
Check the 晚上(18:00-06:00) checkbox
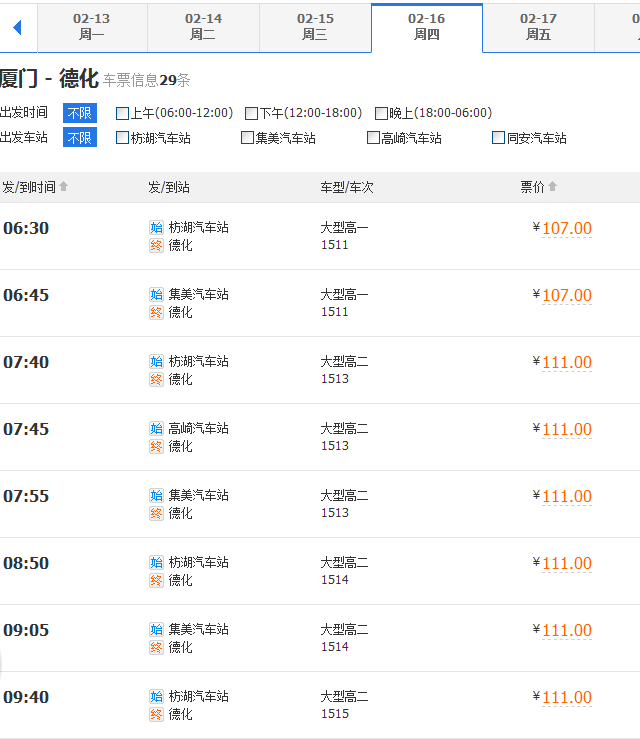(381, 113)
